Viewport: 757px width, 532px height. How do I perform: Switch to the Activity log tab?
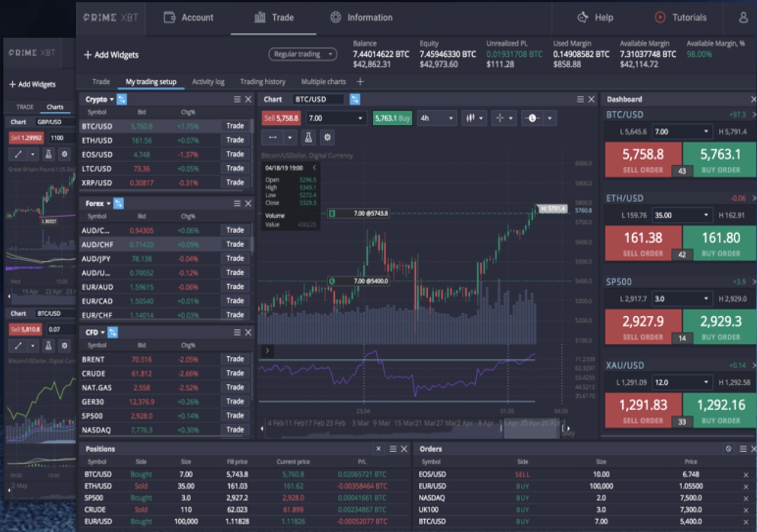(x=208, y=81)
